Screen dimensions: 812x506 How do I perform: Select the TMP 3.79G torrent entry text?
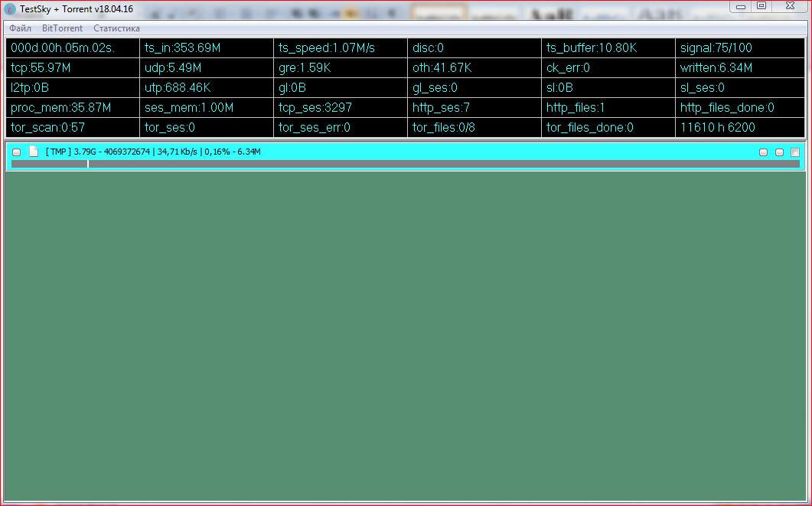click(x=153, y=152)
